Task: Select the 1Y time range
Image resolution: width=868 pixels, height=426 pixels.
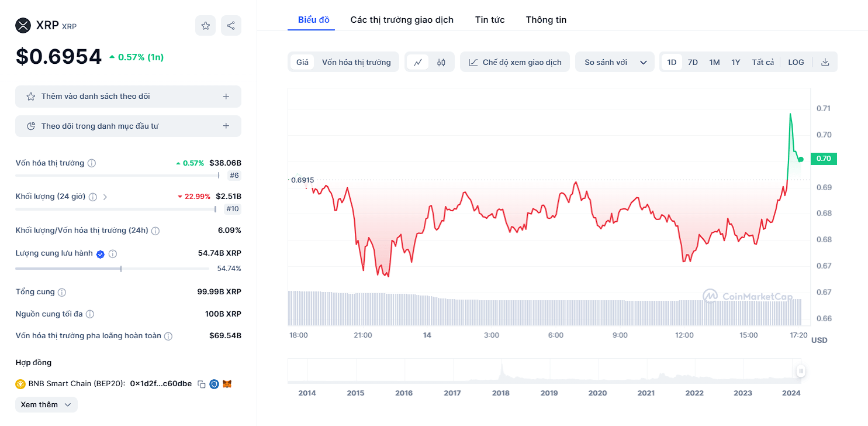Action: point(736,62)
